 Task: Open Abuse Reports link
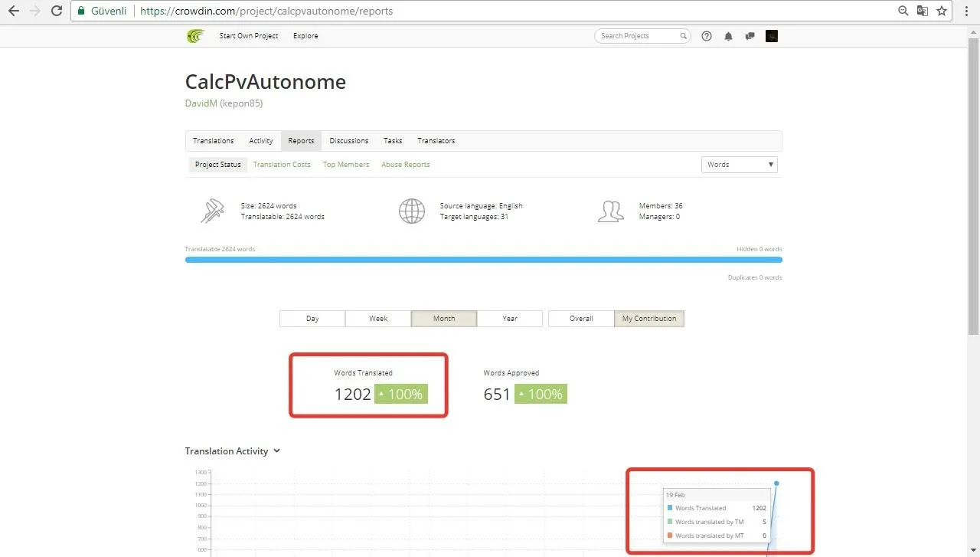[406, 165]
